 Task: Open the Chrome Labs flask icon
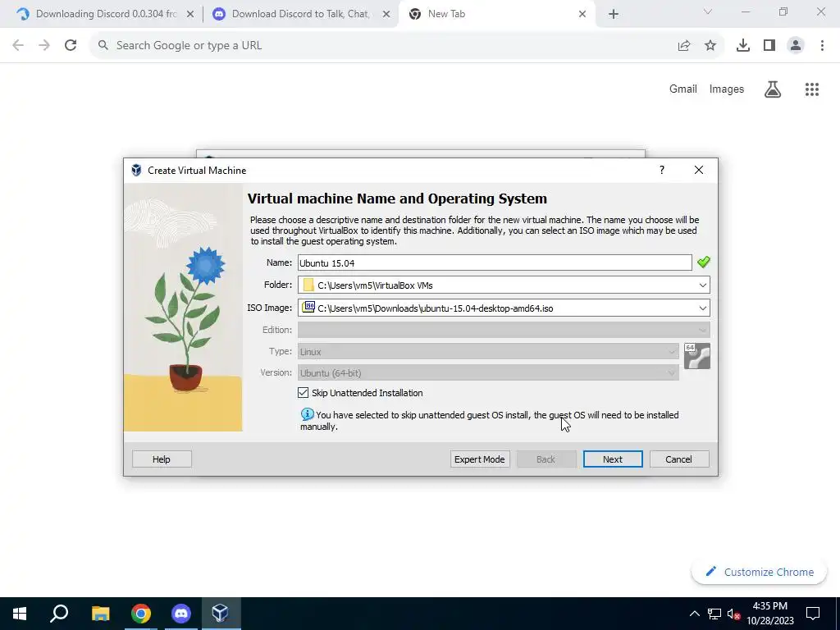[772, 89]
